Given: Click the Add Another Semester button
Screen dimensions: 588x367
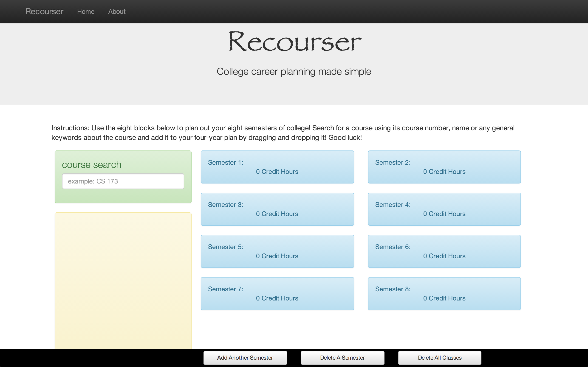Looking at the screenshot, I should click(245, 358).
